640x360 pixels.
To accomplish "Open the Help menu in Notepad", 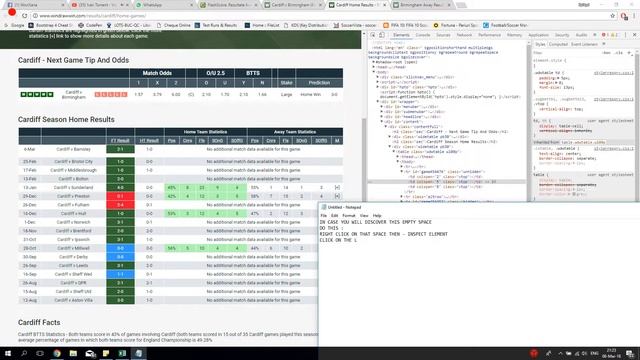I will [x=377, y=215].
